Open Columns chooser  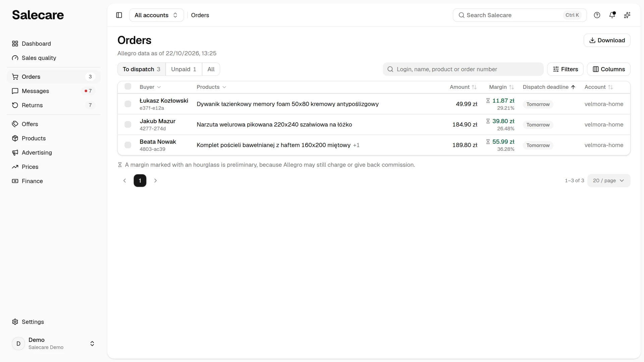click(x=609, y=69)
